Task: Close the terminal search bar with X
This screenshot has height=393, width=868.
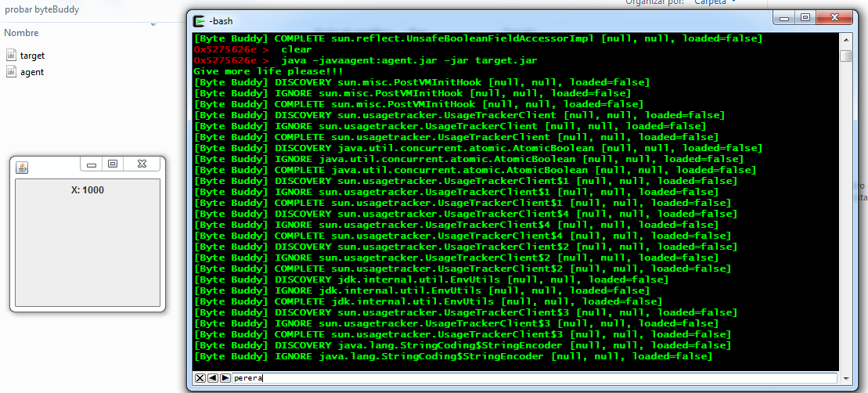Action: click(x=200, y=378)
